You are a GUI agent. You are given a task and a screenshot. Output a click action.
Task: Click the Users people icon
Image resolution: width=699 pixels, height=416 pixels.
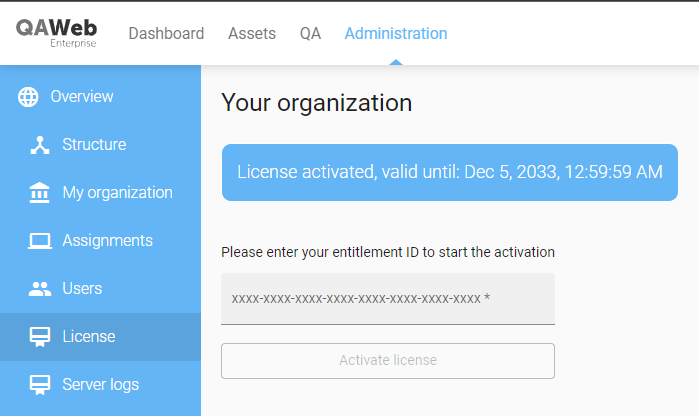40,289
